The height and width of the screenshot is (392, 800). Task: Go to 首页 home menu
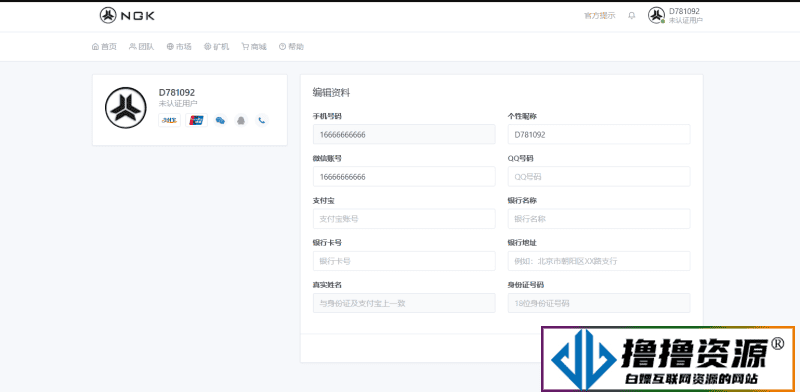[104, 46]
